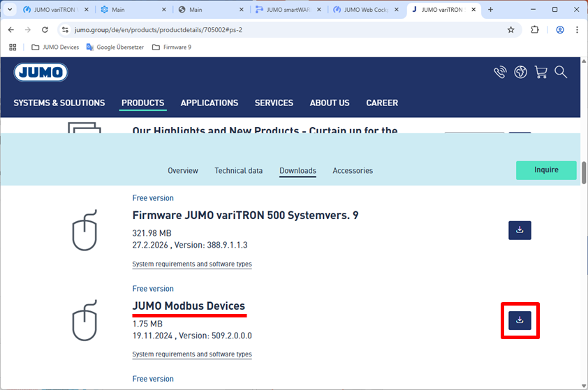Open the Chrome three-dot menu
The width and height of the screenshot is (588, 390).
tap(577, 29)
